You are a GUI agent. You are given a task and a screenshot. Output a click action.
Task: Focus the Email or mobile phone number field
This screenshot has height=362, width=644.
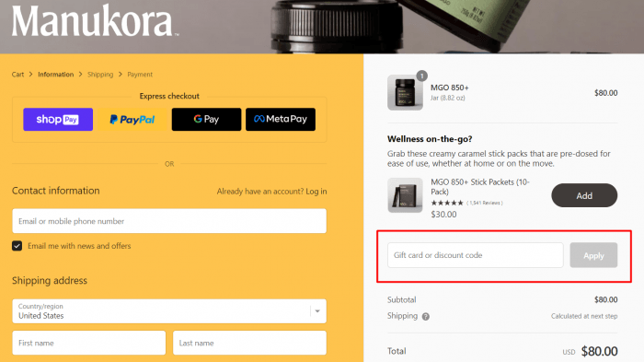169,221
